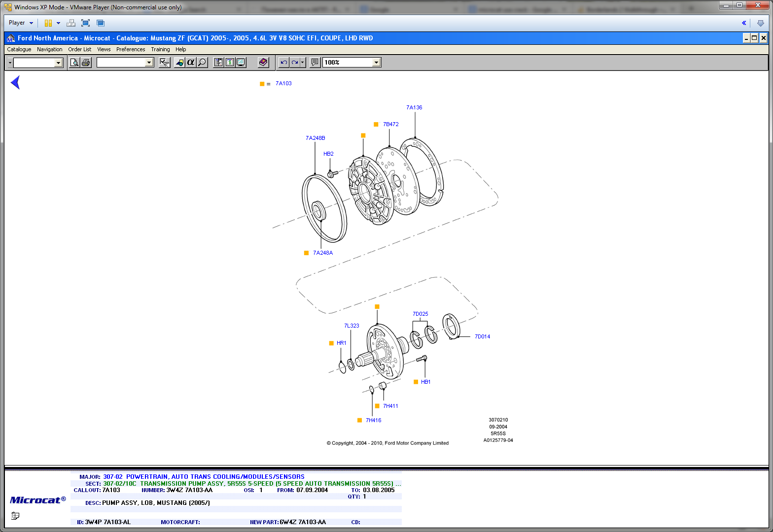Select the HR1 callout label
773x532 pixels.
341,343
